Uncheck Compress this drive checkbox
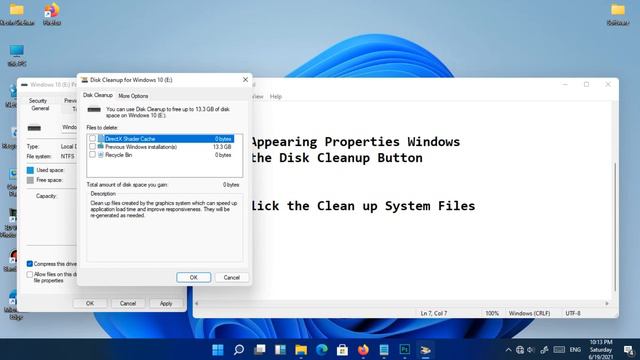The height and width of the screenshot is (360, 640). 29,264
